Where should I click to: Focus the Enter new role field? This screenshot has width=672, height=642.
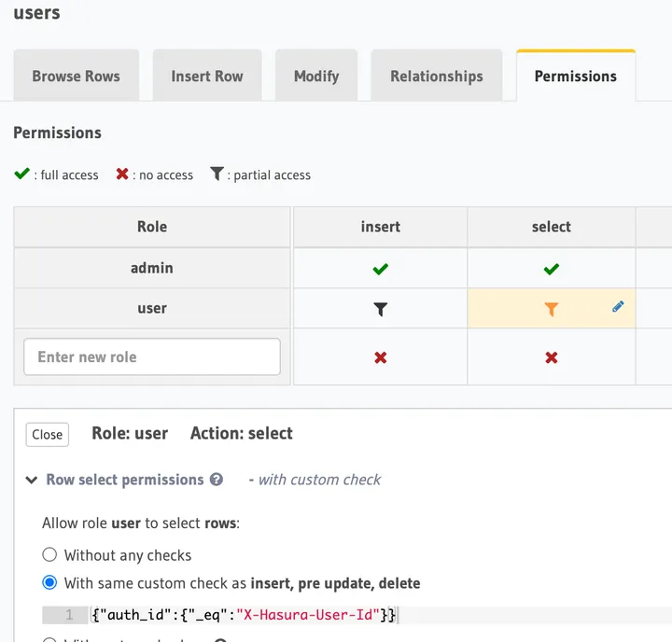point(152,356)
